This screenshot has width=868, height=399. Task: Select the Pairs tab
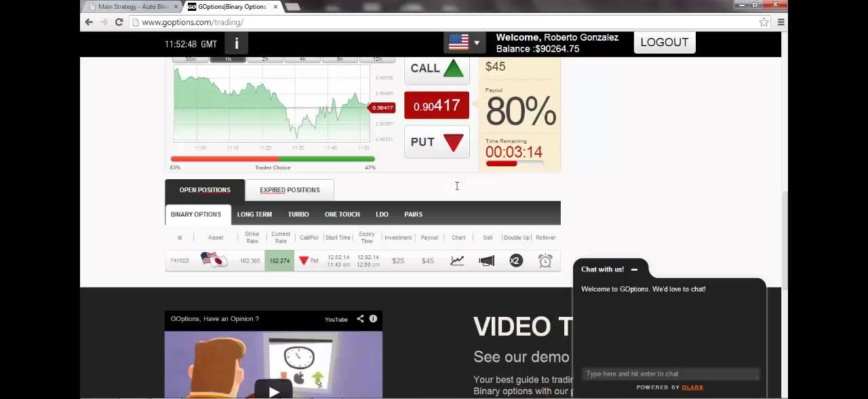414,214
